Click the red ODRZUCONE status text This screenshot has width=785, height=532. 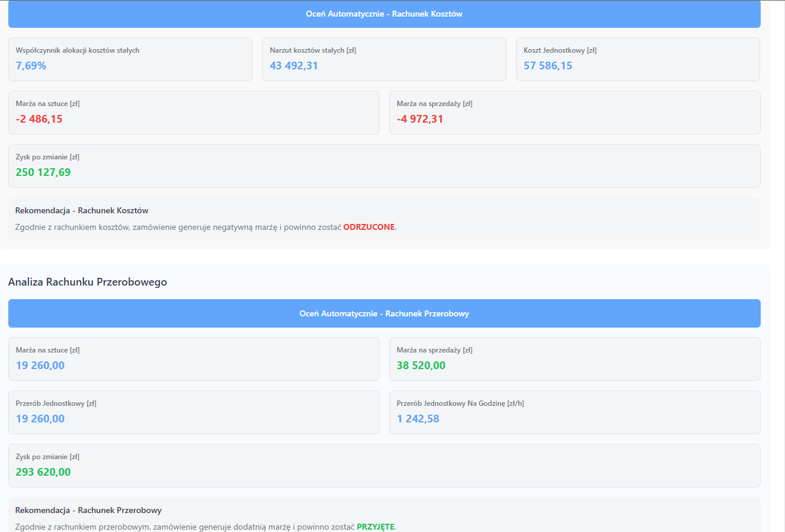[x=369, y=227]
